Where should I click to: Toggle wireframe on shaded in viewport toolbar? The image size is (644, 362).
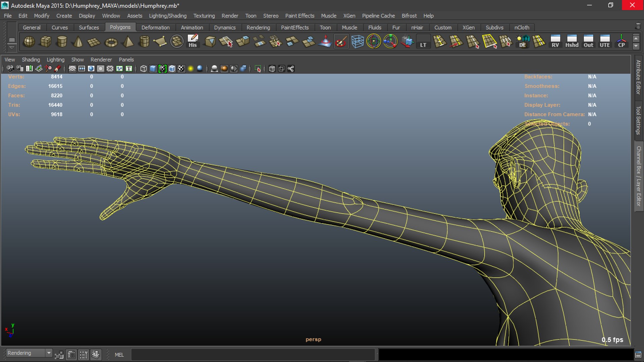172,69
